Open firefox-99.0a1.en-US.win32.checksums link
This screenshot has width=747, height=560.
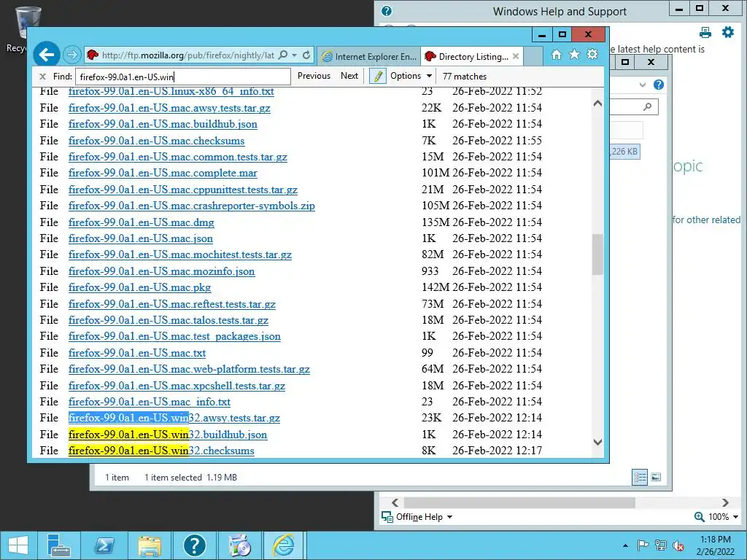coord(161,451)
